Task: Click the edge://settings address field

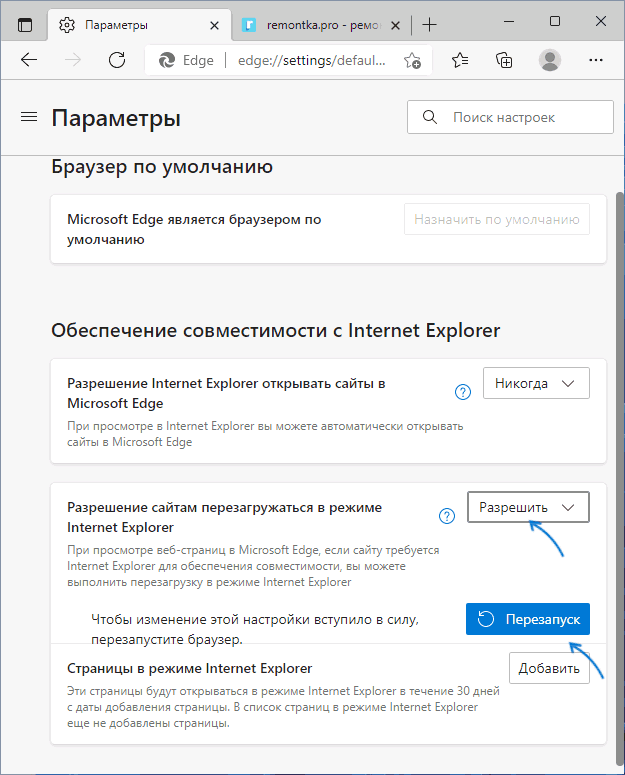Action: [x=312, y=60]
